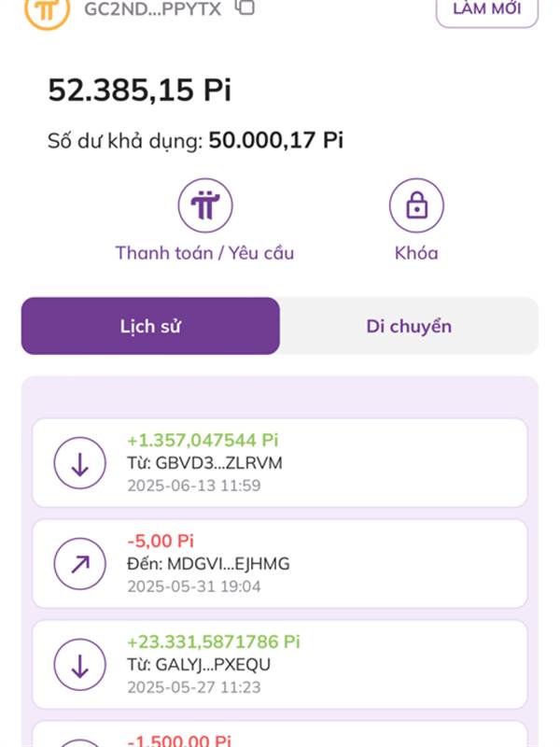The width and height of the screenshot is (560, 747).
Task: Open the Thanh toán / Yêu cầu label
Action: click(204, 253)
